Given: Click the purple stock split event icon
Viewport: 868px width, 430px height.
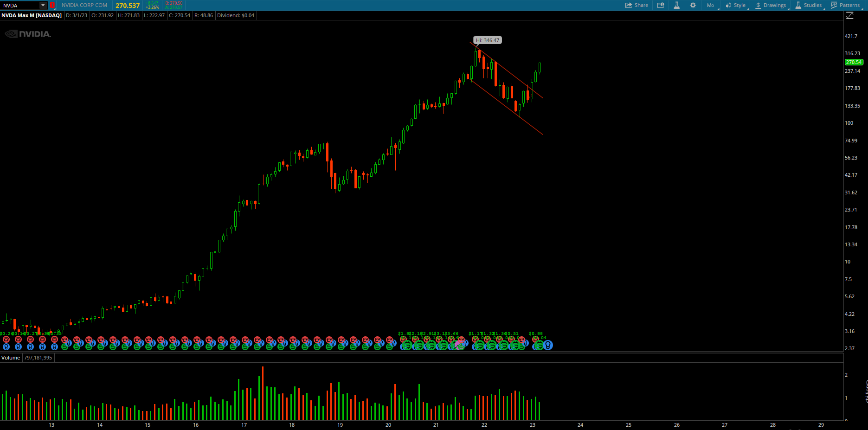Looking at the screenshot, I should tap(458, 344).
